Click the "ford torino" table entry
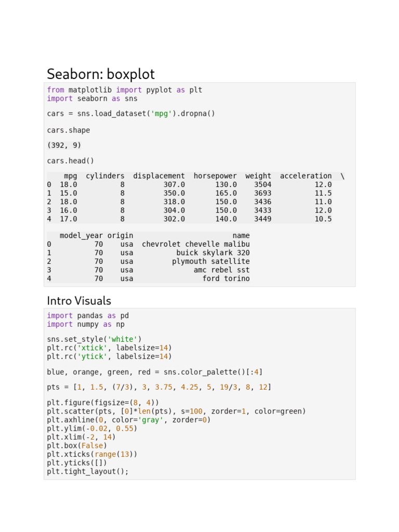Image resolution: width=399 pixels, height=532 pixels. (x=225, y=278)
